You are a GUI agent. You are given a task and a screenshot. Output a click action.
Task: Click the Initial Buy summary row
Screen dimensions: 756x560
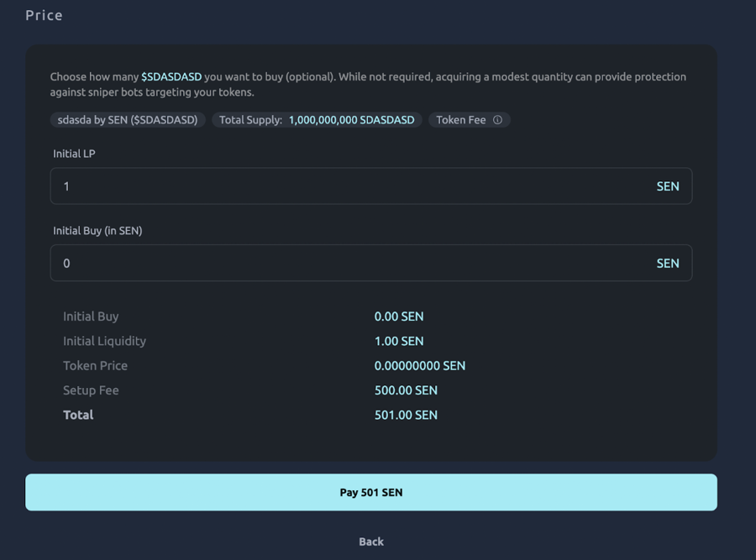point(91,317)
